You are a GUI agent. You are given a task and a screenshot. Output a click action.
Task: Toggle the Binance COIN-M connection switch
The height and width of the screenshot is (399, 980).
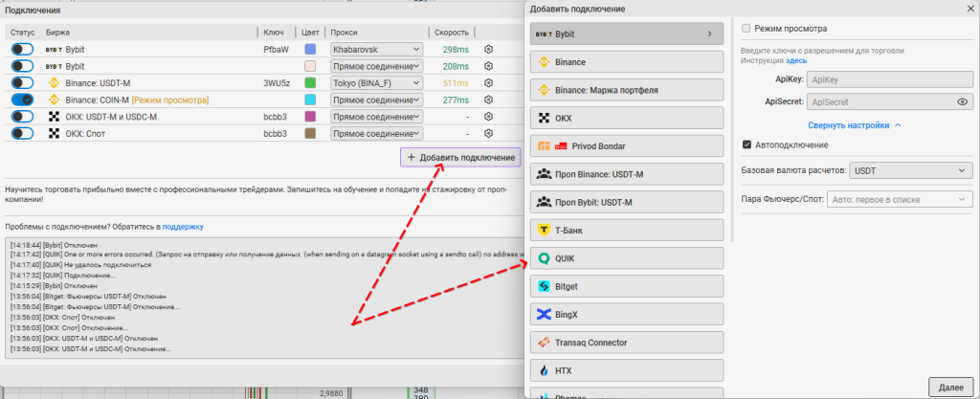pyautogui.click(x=22, y=100)
